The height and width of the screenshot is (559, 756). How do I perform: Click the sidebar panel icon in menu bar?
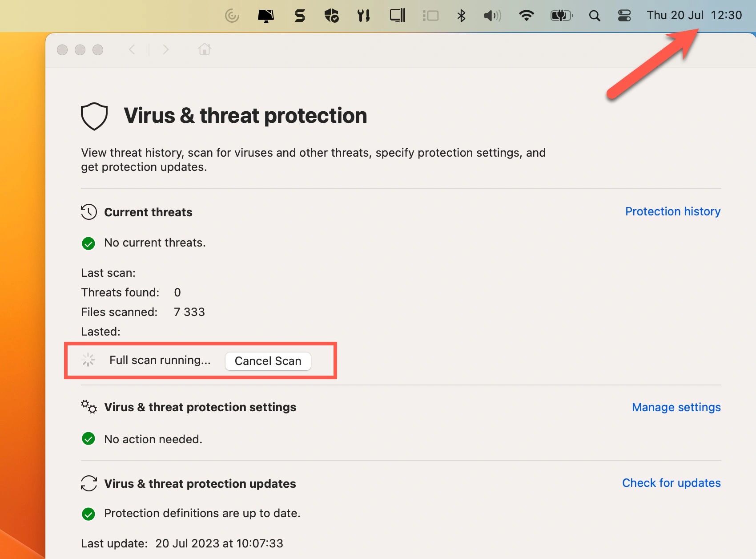tap(397, 16)
